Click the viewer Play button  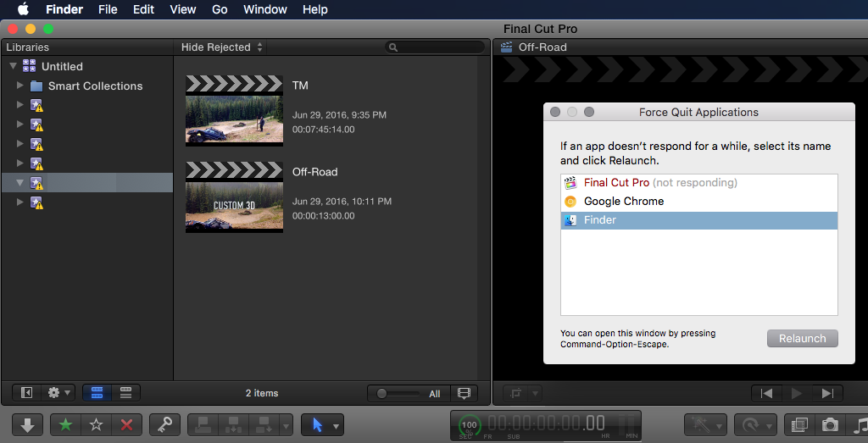click(797, 393)
